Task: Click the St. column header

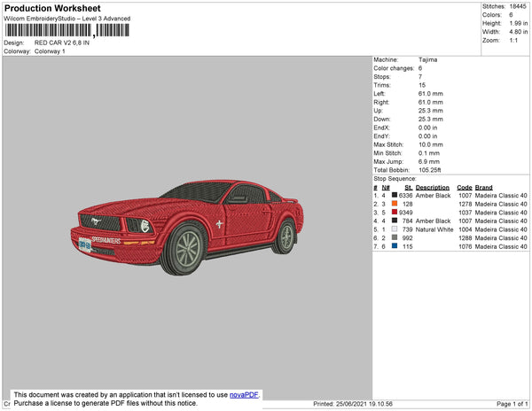Action: click(x=408, y=188)
